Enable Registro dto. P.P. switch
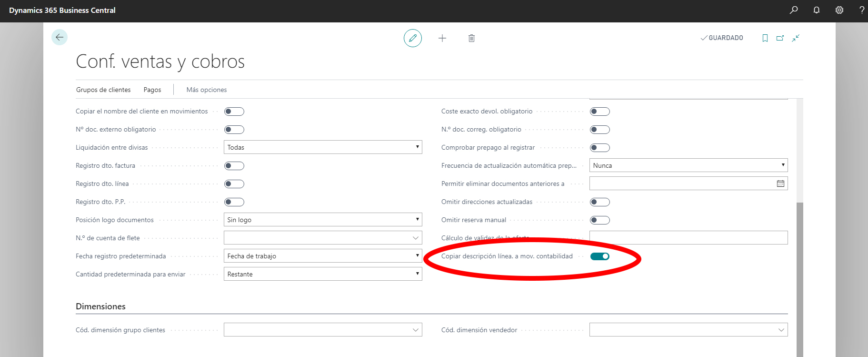The image size is (868, 357). click(x=234, y=202)
